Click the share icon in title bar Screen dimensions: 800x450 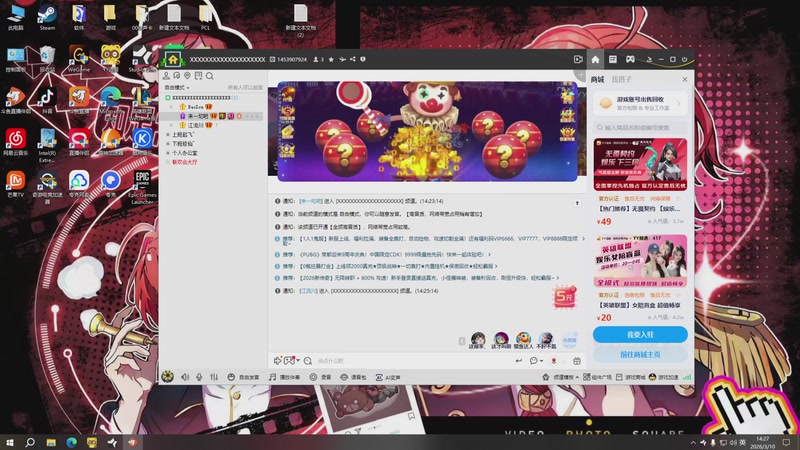[x=353, y=59]
